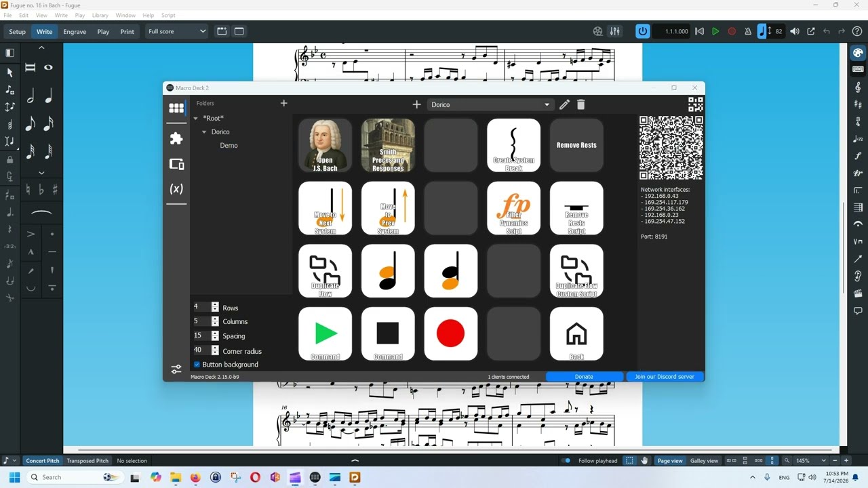Screen dimensions: 868x488
Task: Toggle the Dorico left panel visibility
Action: point(9,52)
